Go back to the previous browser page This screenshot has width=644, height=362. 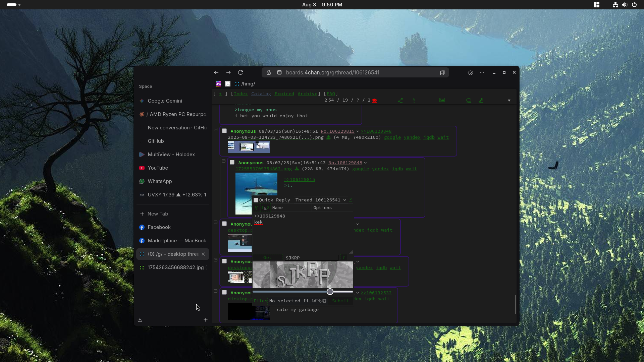pos(216,72)
